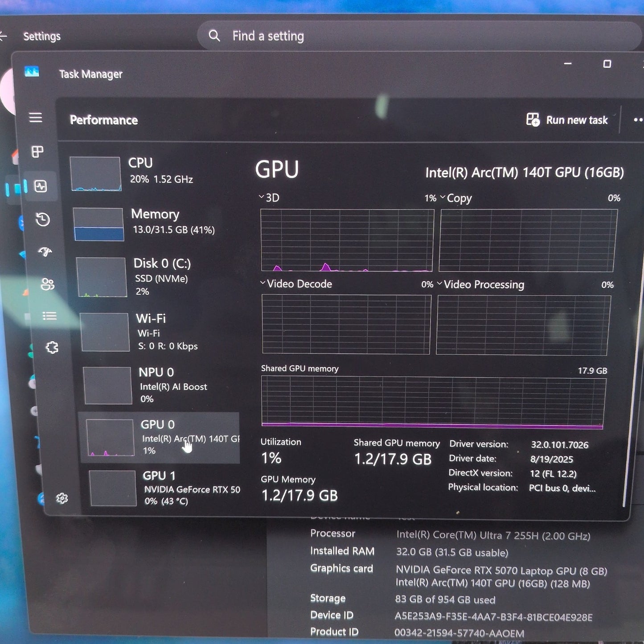Click the Device ID value in Settings

pyautogui.click(x=493, y=617)
